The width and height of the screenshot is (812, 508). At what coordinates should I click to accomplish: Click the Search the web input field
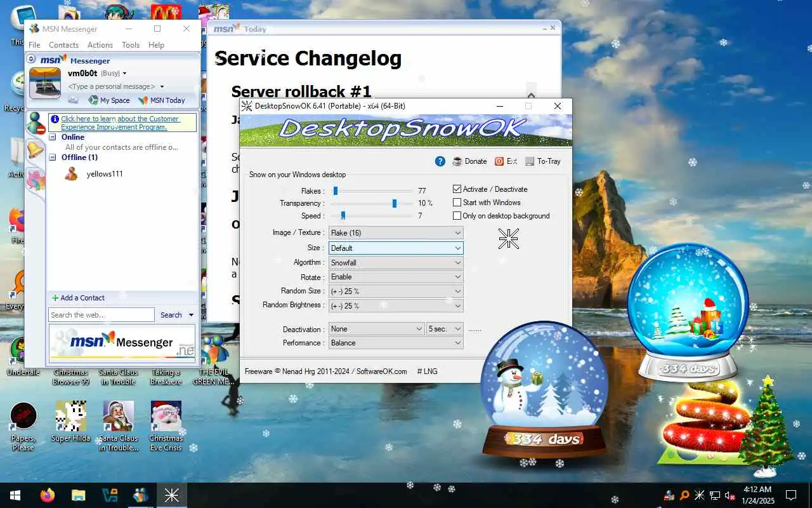[101, 315]
